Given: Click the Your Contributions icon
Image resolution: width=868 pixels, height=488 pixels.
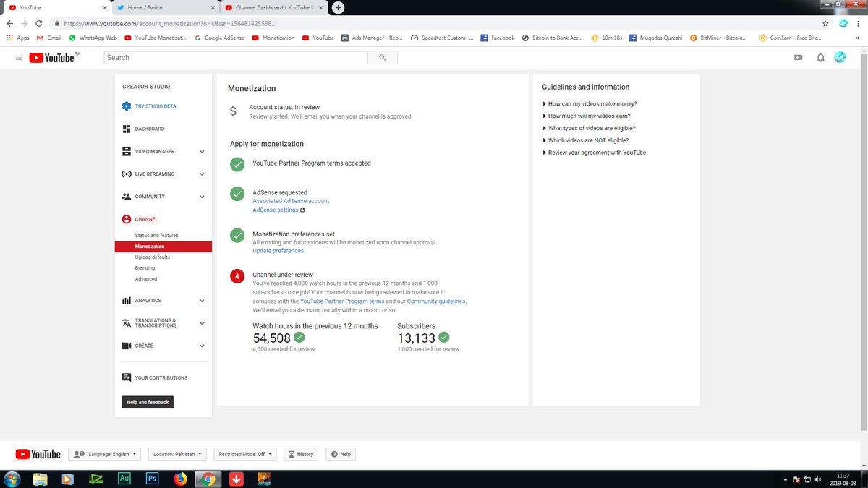Looking at the screenshot, I should pos(127,377).
